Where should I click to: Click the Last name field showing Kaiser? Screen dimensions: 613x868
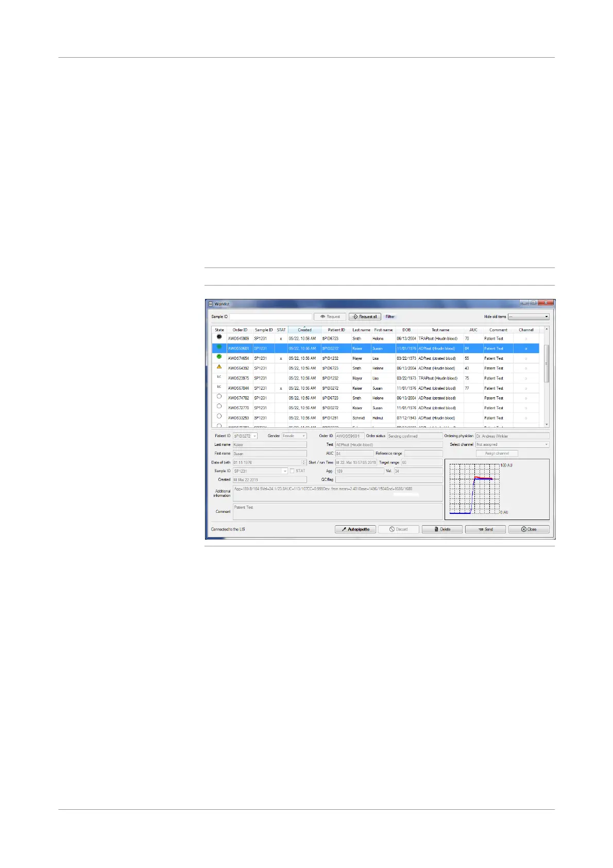point(269,445)
